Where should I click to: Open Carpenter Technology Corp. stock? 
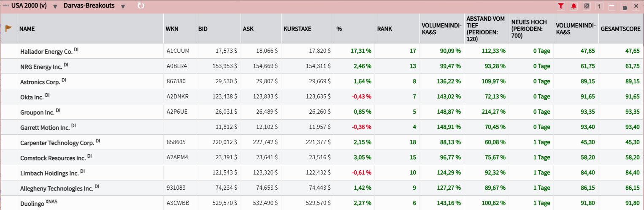(x=57, y=142)
